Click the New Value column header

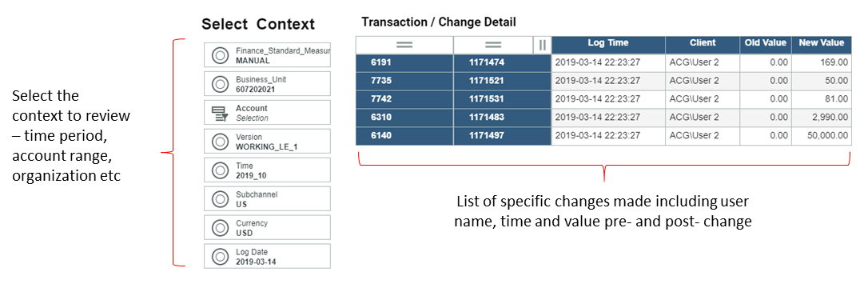click(822, 44)
